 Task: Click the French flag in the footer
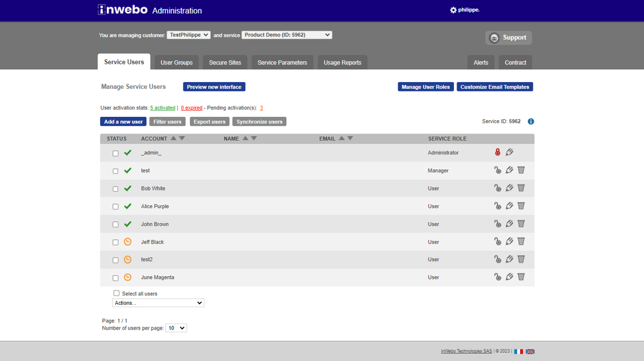point(518,351)
